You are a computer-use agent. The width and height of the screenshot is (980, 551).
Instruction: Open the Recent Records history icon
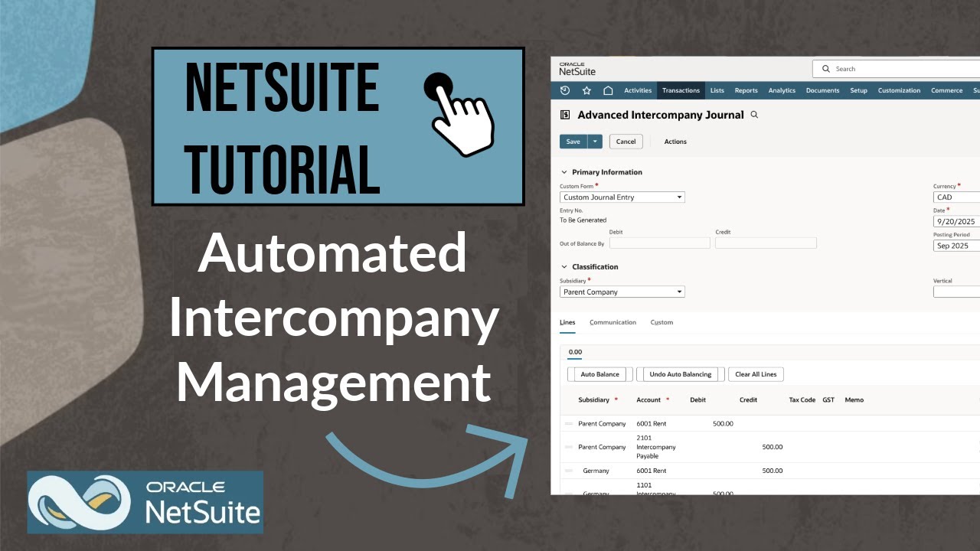click(x=565, y=90)
